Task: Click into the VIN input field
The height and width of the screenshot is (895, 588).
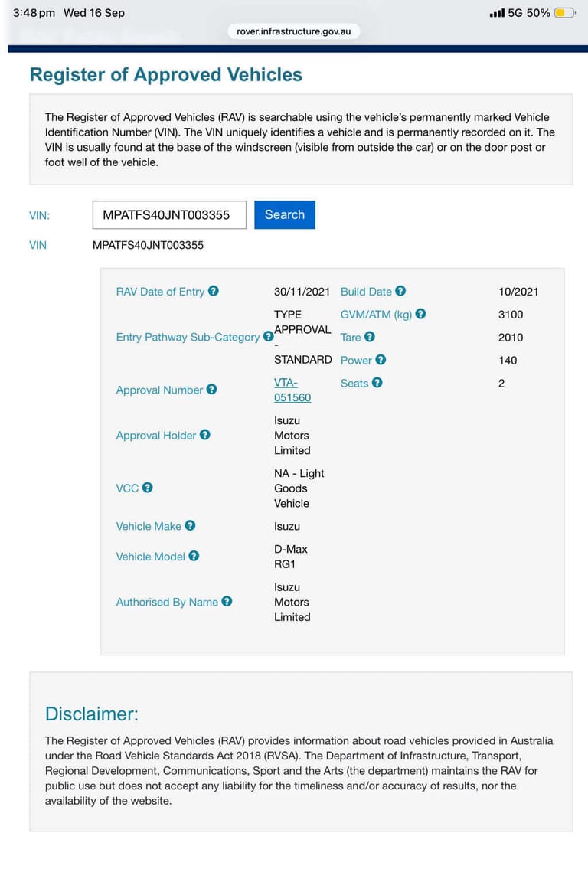Action: pos(169,214)
